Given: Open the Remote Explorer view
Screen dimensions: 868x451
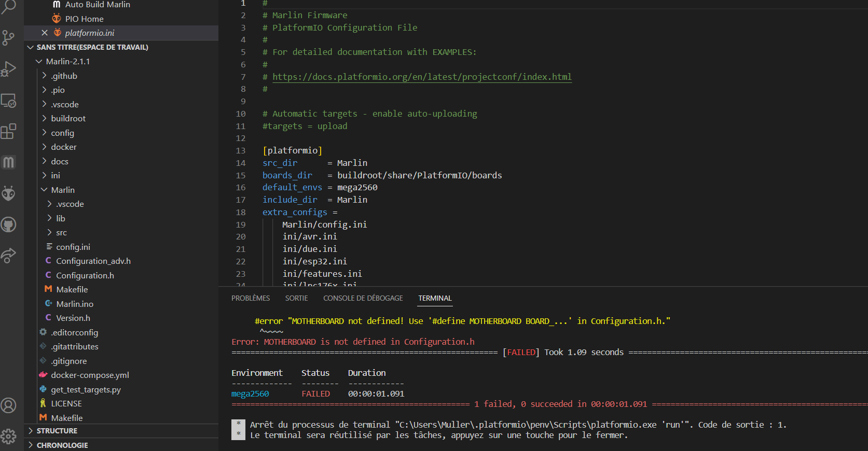Looking at the screenshot, I should [8, 101].
